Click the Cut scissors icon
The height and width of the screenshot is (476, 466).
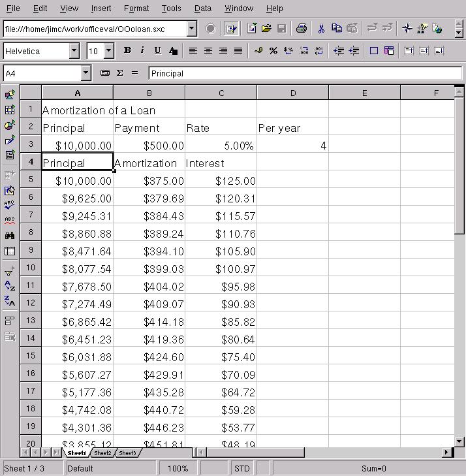click(x=321, y=29)
